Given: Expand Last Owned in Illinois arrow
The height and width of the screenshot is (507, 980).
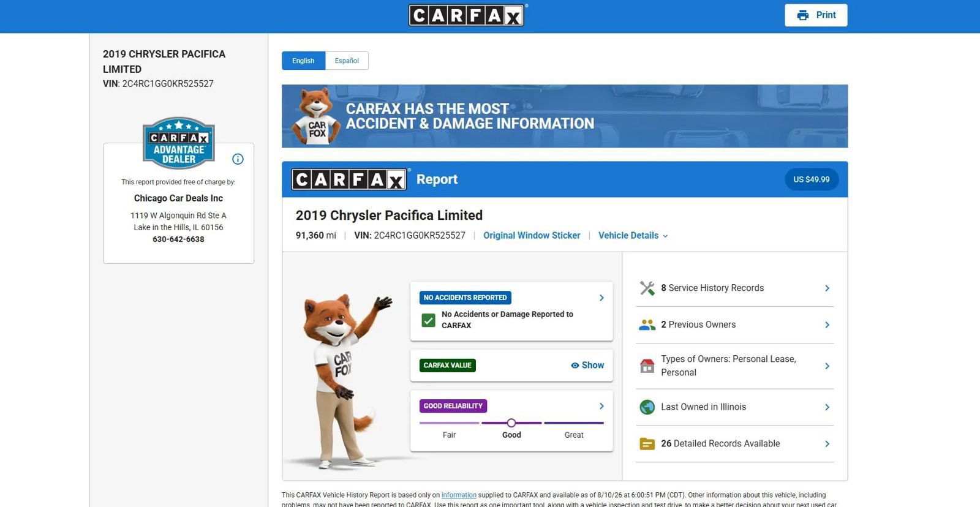Looking at the screenshot, I should pyautogui.click(x=827, y=407).
